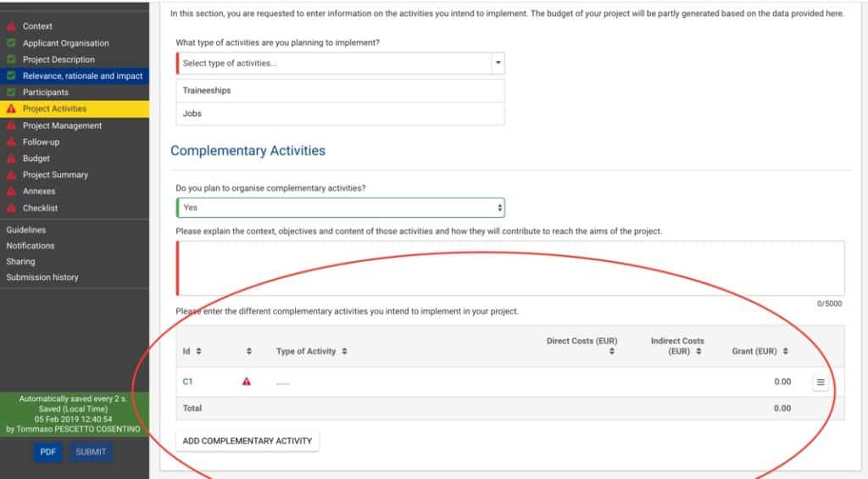Click the red warning icon in row C1
This screenshot has height=479, width=868.
[x=247, y=382]
